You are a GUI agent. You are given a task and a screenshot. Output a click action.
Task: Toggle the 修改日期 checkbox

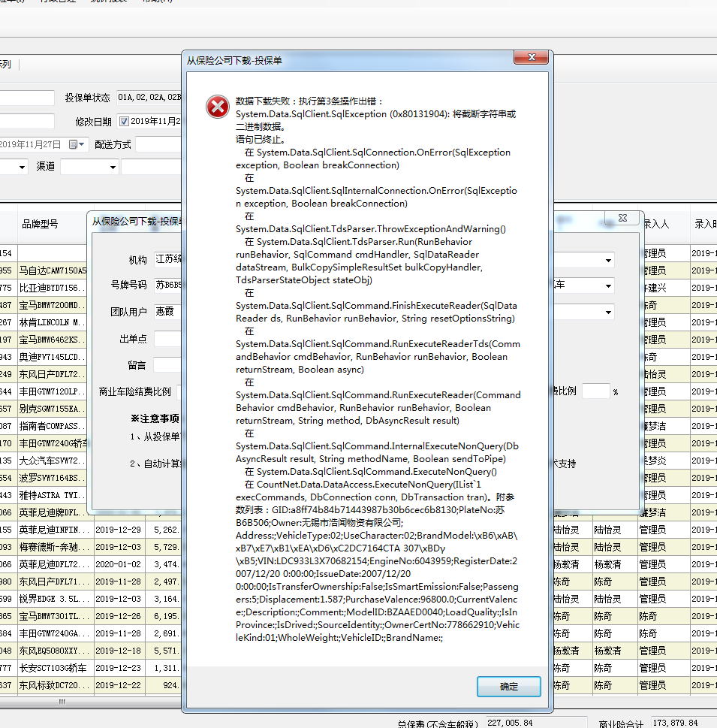pos(125,121)
